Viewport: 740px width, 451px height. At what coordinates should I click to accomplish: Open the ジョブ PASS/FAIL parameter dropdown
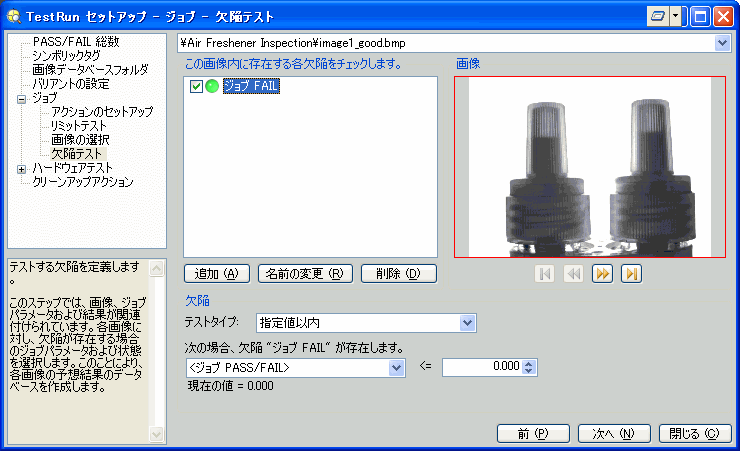[396, 368]
